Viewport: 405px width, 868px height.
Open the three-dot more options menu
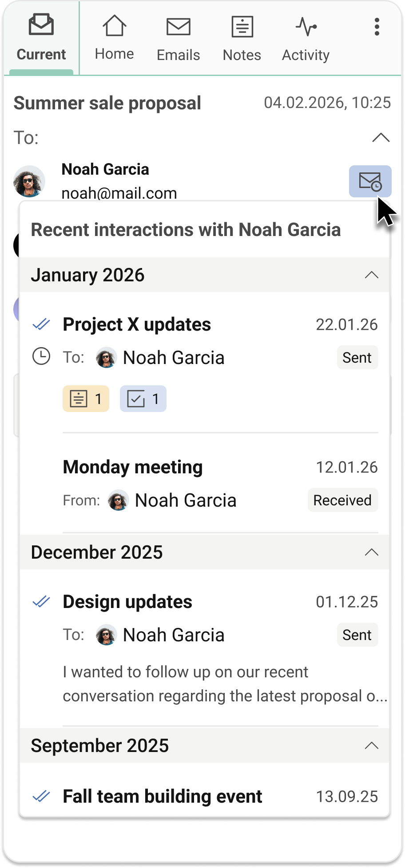[x=377, y=27]
